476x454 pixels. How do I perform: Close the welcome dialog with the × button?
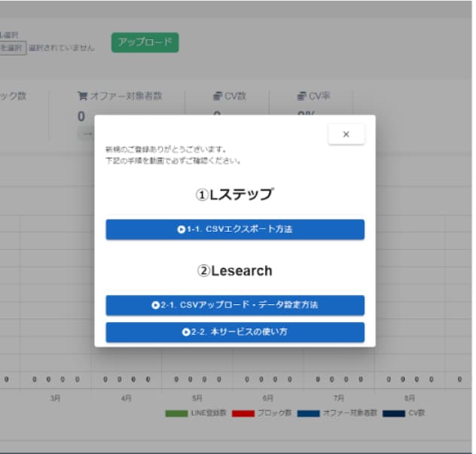[x=346, y=134]
